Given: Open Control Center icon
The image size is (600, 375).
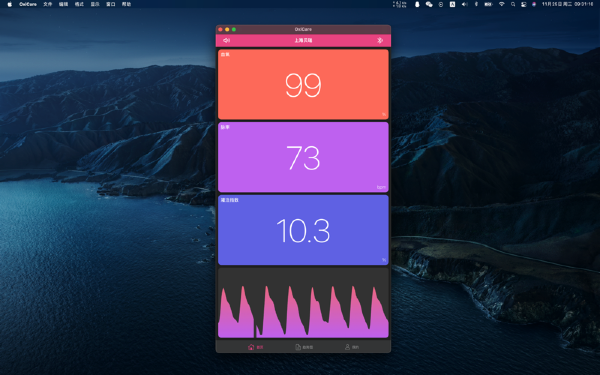Looking at the screenshot, I should (x=523, y=4).
